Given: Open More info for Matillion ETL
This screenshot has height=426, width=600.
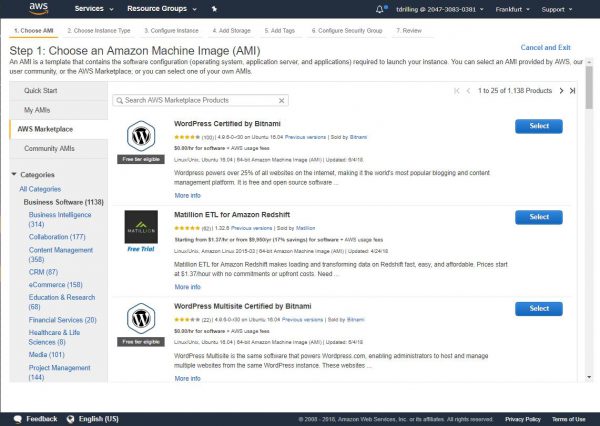Looking at the screenshot, I should 188,287.
